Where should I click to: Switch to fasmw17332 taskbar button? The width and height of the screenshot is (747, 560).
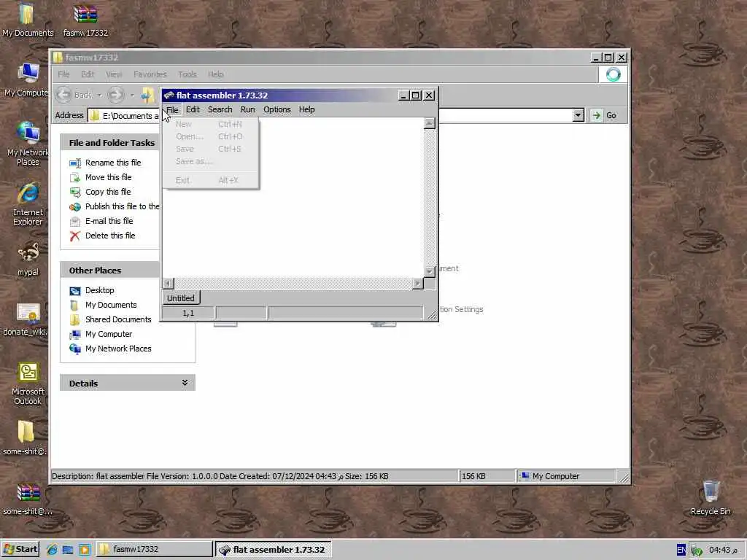[x=155, y=550]
